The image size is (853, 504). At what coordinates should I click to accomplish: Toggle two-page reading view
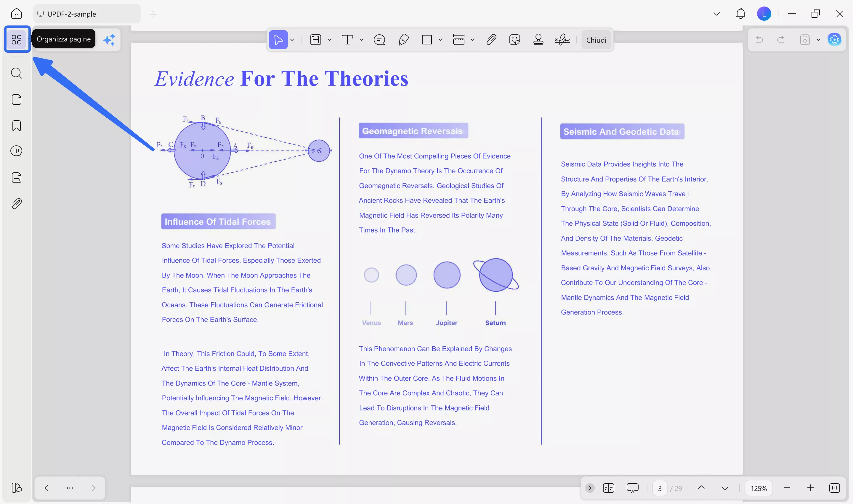[608, 488]
